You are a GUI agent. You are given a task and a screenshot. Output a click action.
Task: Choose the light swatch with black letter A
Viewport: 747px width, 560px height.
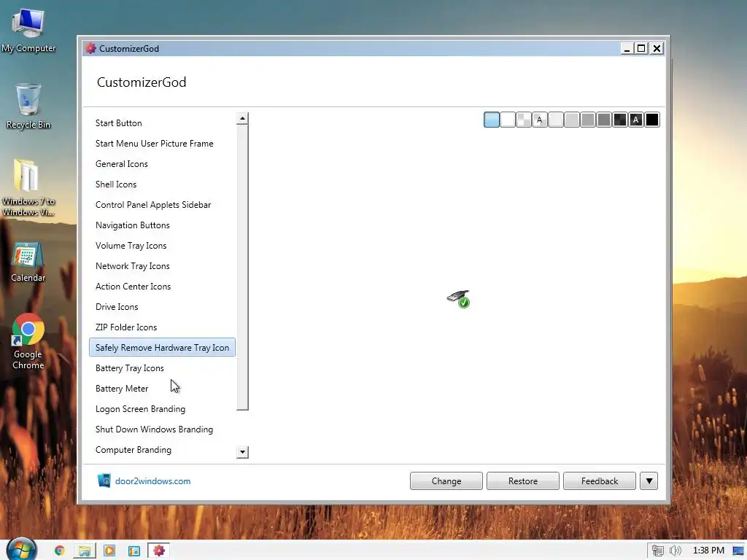click(539, 120)
